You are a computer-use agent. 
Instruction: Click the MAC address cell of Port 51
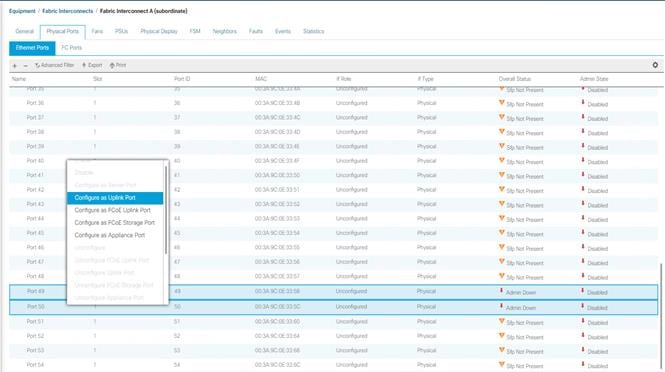point(277,322)
